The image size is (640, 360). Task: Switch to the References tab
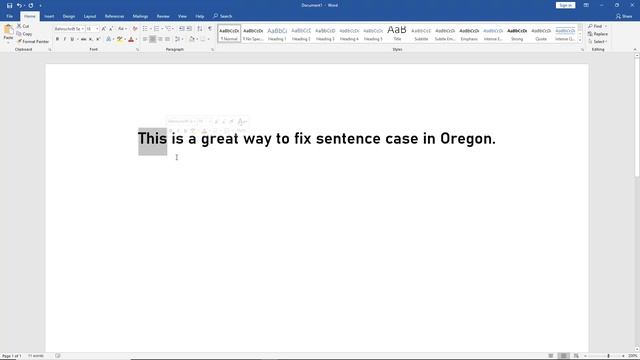pyautogui.click(x=114, y=16)
